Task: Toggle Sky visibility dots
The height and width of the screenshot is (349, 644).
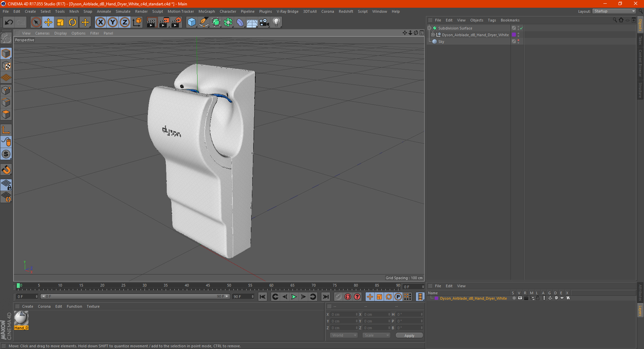Action: coord(518,42)
